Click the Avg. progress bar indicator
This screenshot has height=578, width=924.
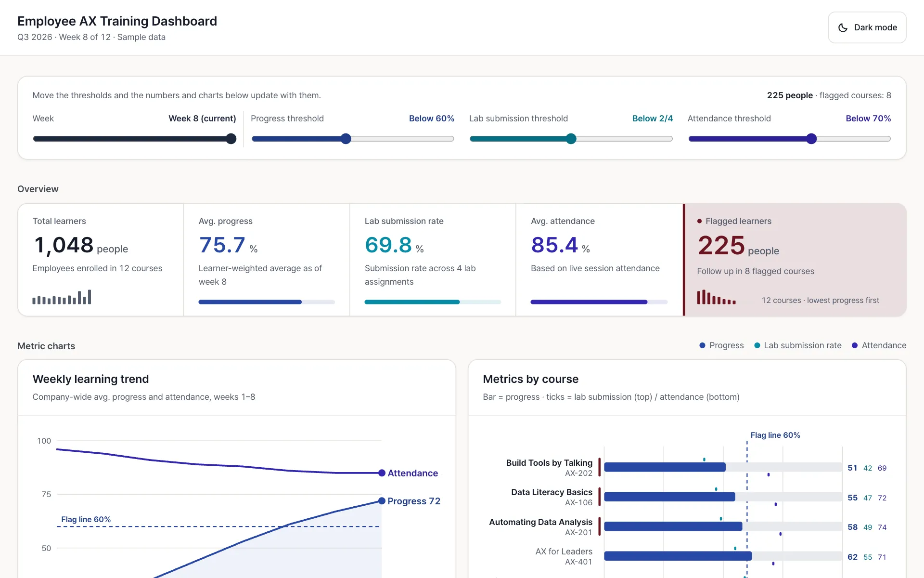[x=267, y=302]
